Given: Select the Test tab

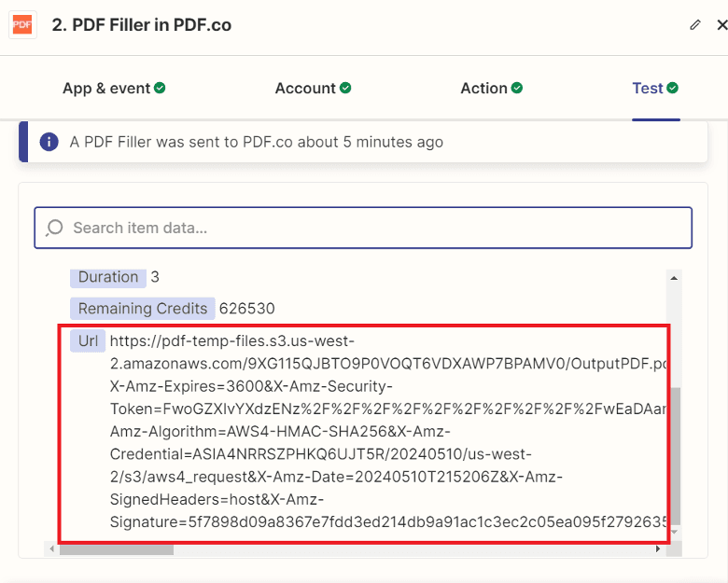Looking at the screenshot, I should [x=647, y=89].
